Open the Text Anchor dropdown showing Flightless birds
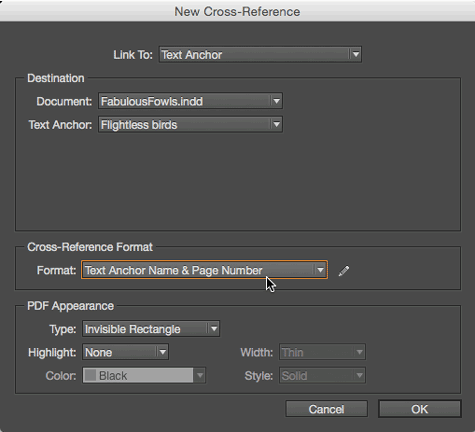 pos(190,125)
